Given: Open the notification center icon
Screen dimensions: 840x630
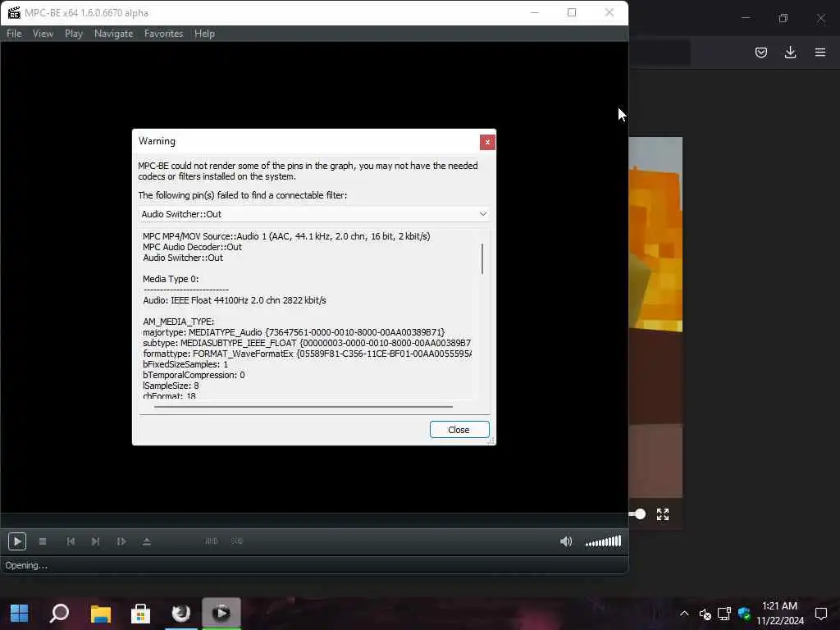Looking at the screenshot, I should pos(820,614).
